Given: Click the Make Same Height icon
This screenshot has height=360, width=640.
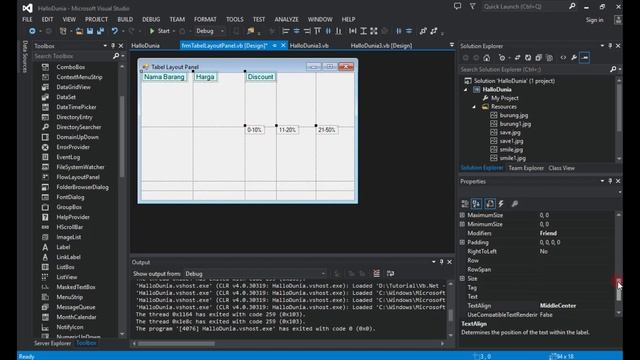Looking at the screenshot, I should [x=363, y=31].
